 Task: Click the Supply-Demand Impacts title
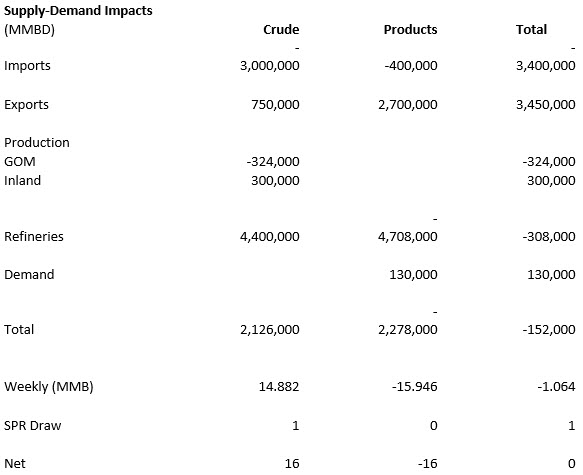78,10
